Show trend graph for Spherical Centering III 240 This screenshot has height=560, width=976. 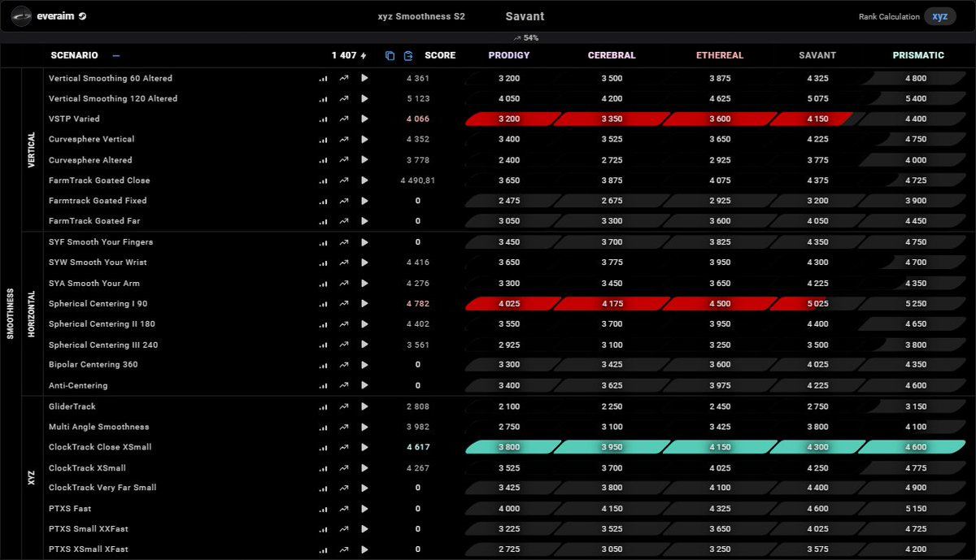click(x=344, y=345)
